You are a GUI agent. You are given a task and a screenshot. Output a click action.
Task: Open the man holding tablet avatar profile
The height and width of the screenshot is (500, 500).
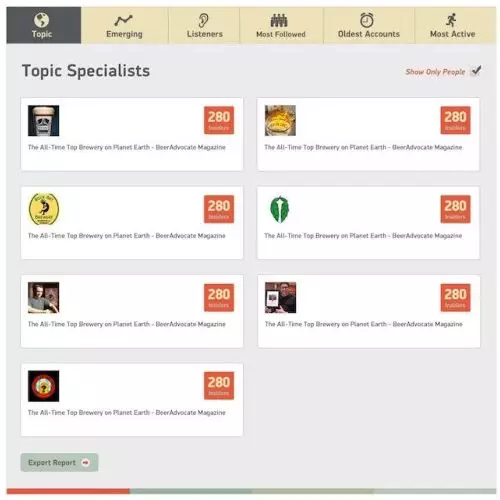point(280,298)
